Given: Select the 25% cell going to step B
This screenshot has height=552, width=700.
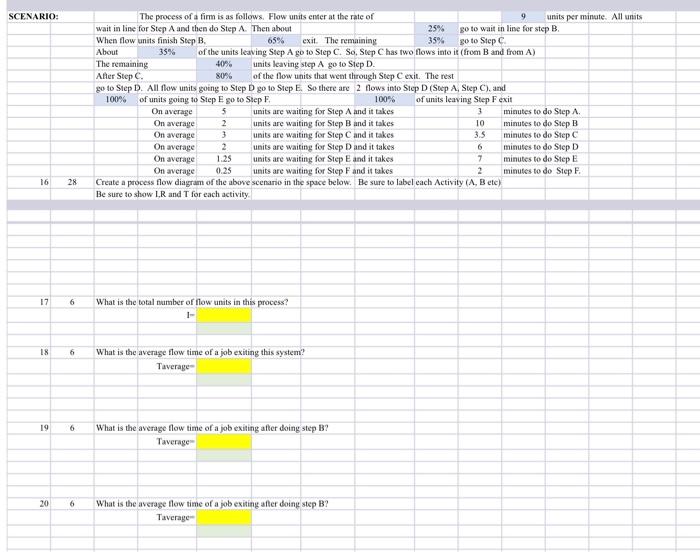Looking at the screenshot, I should [436, 29].
